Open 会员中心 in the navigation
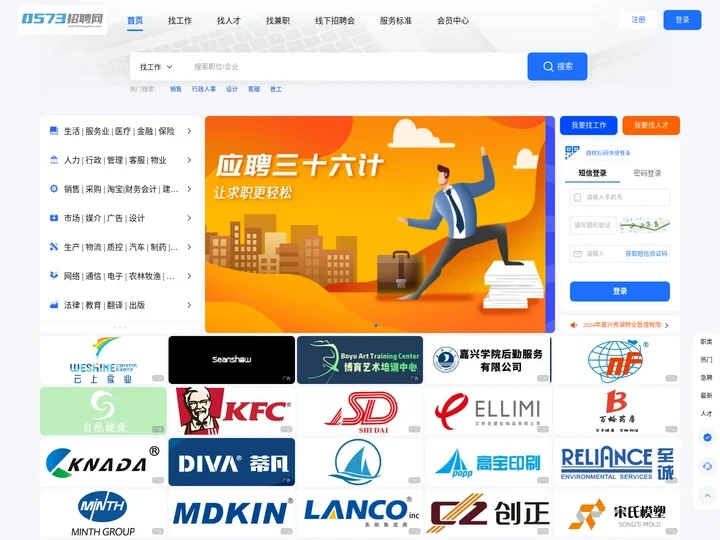This screenshot has width=720, height=540. [453, 21]
